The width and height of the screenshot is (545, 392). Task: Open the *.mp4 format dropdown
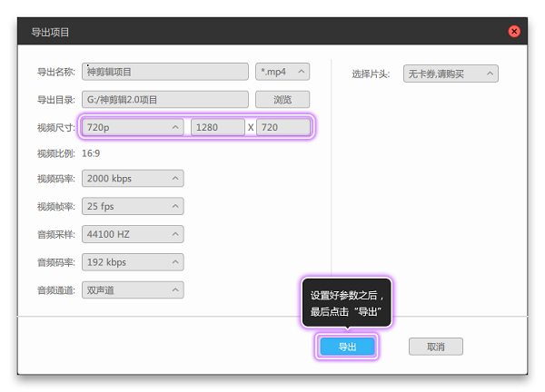[x=283, y=72]
